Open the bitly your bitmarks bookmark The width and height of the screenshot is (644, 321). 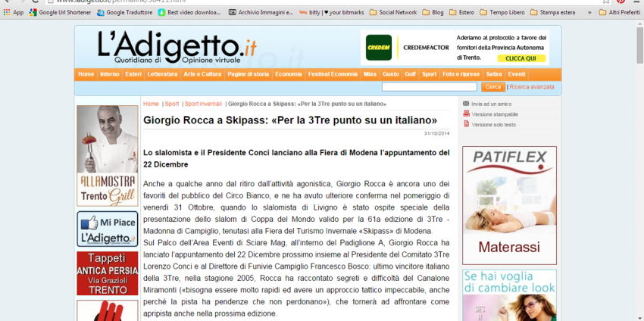[332, 12]
